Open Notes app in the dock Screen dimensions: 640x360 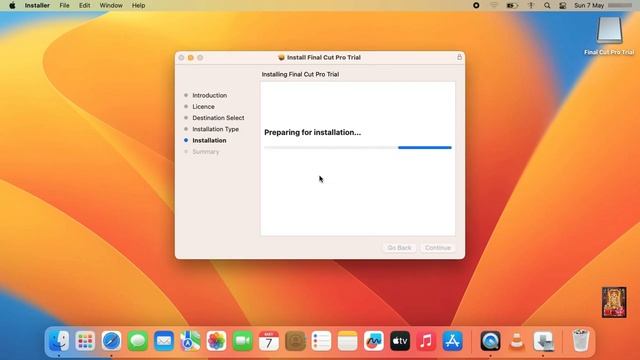pyautogui.click(x=347, y=341)
